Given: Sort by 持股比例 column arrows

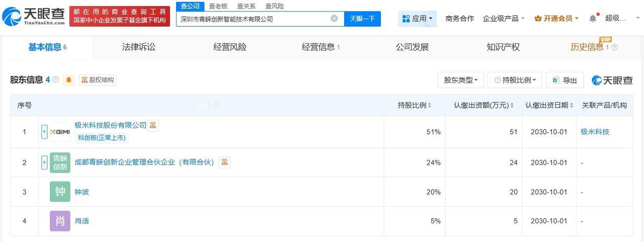Looking at the screenshot, I should point(430,105).
